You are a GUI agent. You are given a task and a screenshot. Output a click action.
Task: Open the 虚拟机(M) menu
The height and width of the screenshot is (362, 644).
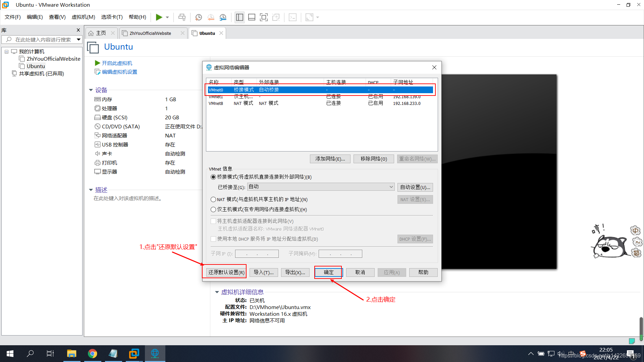tap(84, 17)
